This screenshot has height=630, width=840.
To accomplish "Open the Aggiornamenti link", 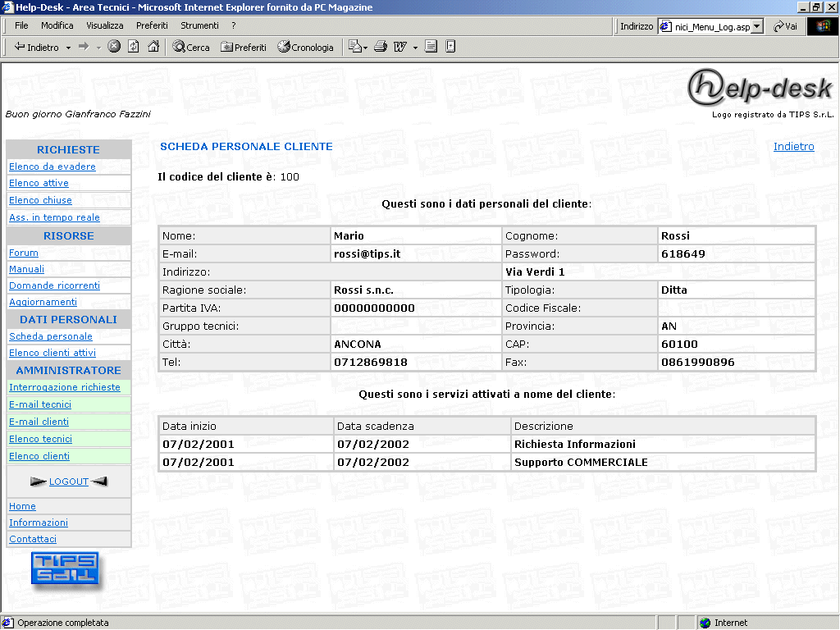I will (x=43, y=302).
